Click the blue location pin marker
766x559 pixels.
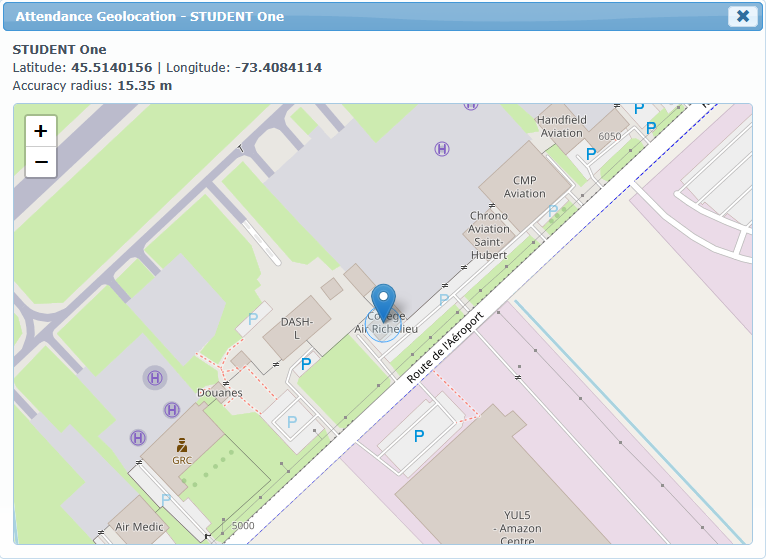[x=383, y=301]
